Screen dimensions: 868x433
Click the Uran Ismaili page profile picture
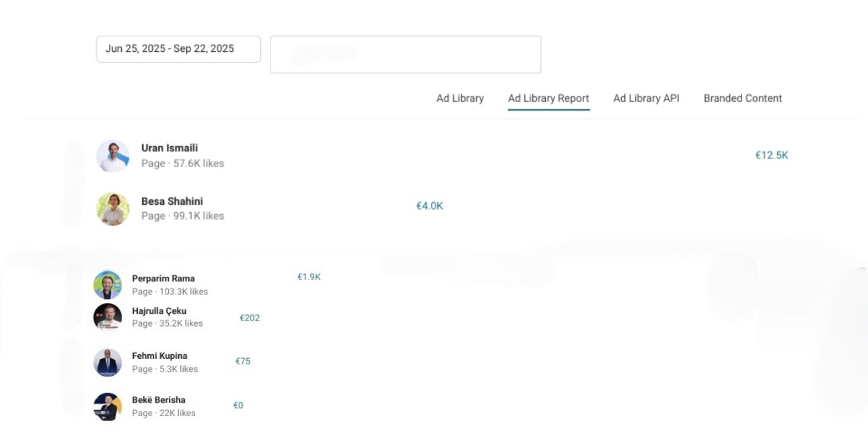[x=112, y=156]
